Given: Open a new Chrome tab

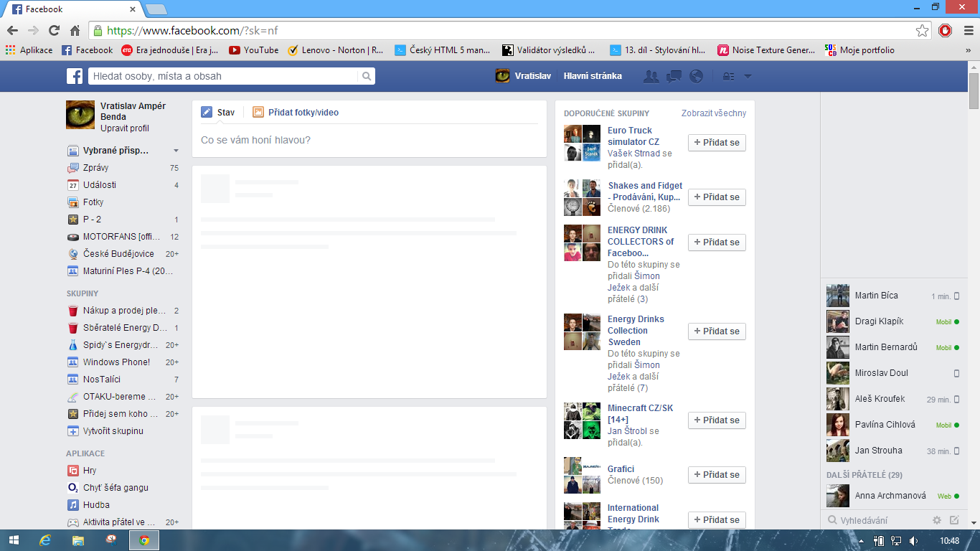Looking at the screenshot, I should (156, 9).
